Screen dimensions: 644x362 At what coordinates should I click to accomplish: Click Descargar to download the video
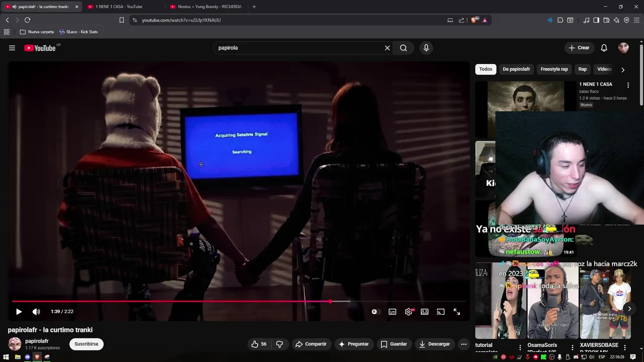[435, 344]
